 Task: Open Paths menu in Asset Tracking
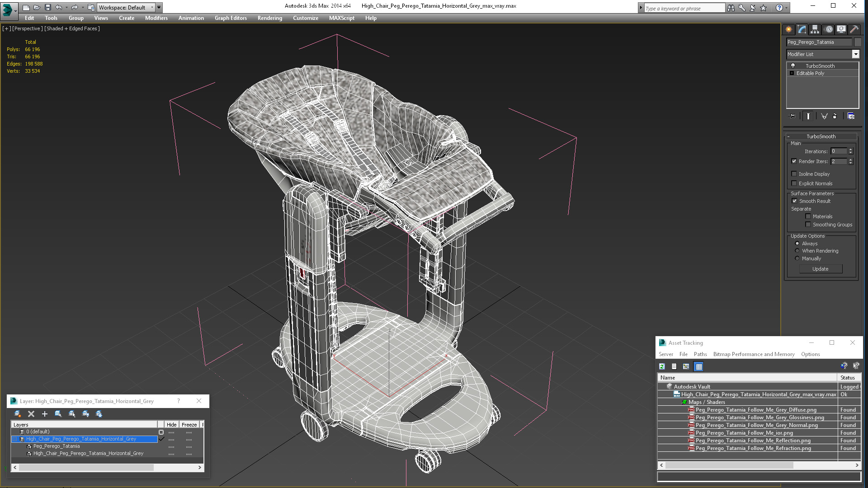pos(700,354)
